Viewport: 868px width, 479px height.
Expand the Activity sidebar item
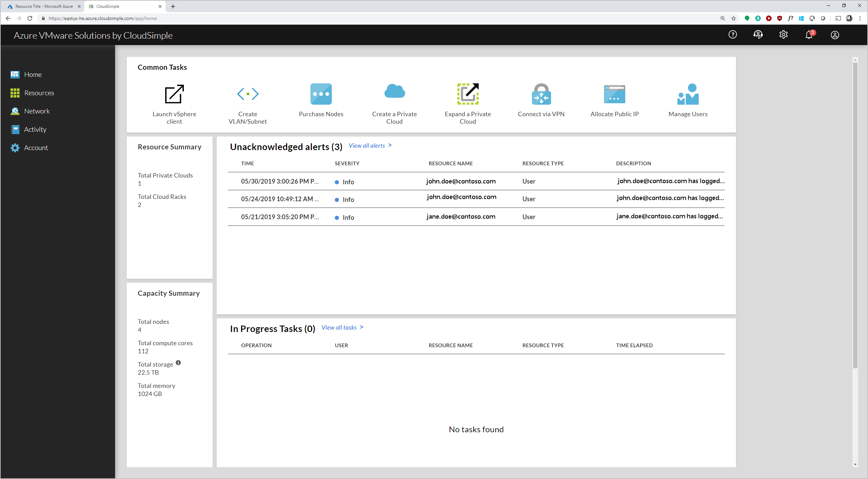[x=35, y=129]
